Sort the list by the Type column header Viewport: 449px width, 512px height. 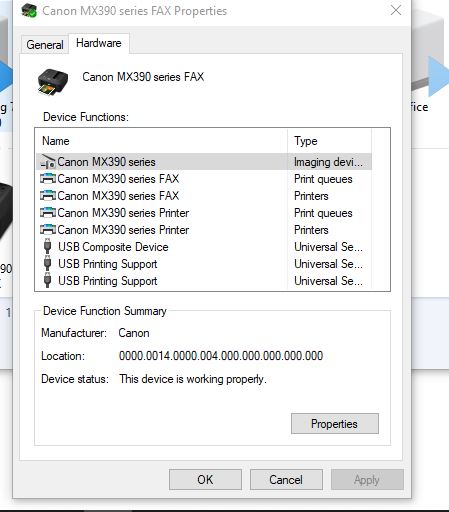tap(329, 141)
